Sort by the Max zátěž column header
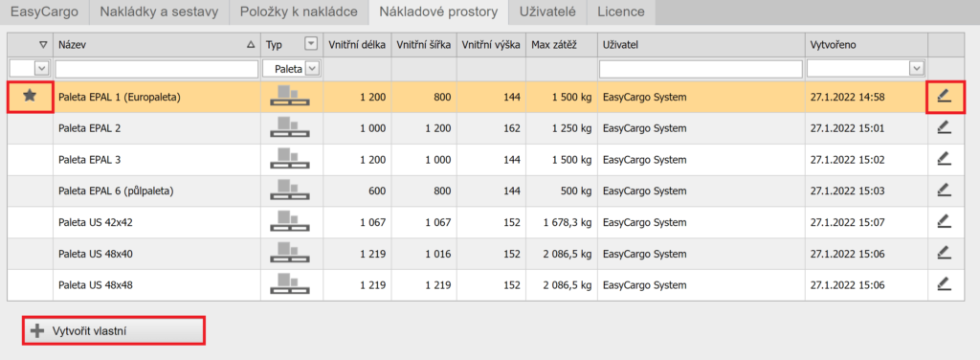Image resolution: width=980 pixels, height=360 pixels. (x=561, y=44)
